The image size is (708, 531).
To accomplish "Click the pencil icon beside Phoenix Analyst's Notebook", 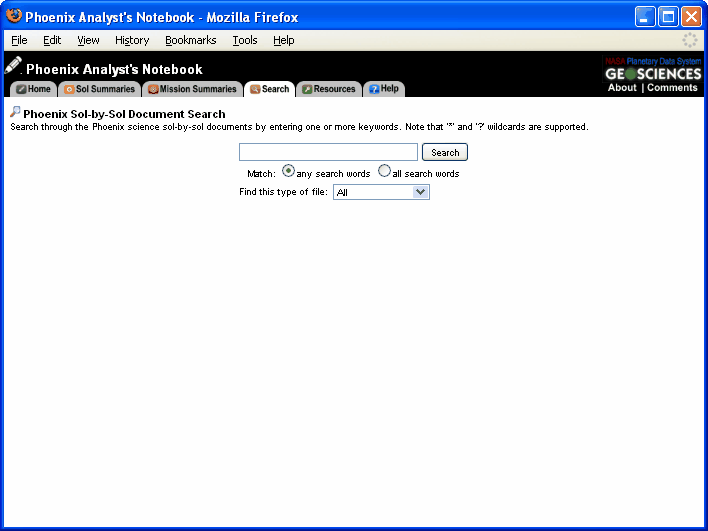I will [x=13, y=66].
